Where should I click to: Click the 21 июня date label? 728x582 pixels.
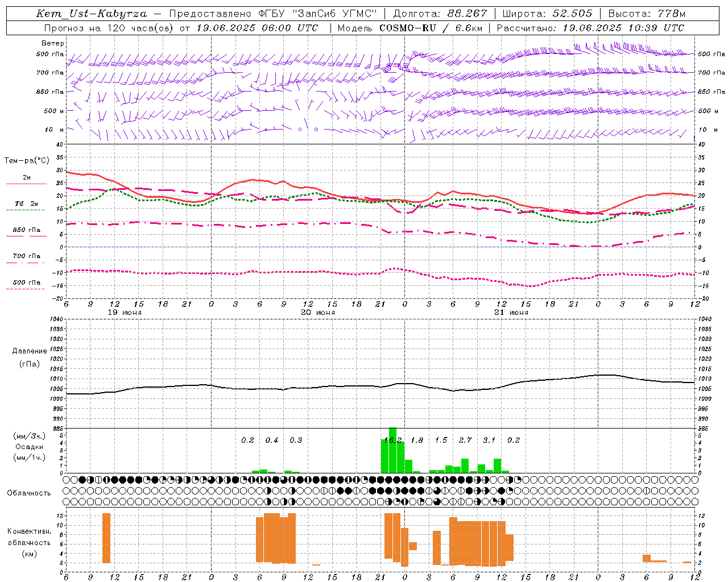511,313
